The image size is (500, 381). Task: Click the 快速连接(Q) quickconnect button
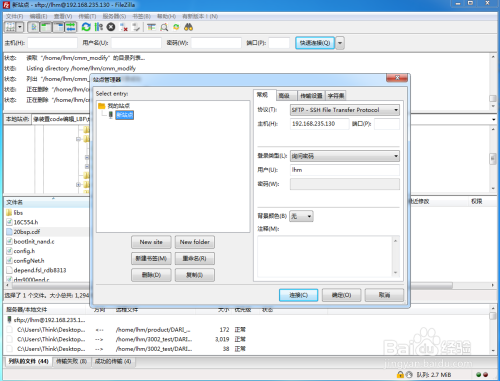coord(315,43)
